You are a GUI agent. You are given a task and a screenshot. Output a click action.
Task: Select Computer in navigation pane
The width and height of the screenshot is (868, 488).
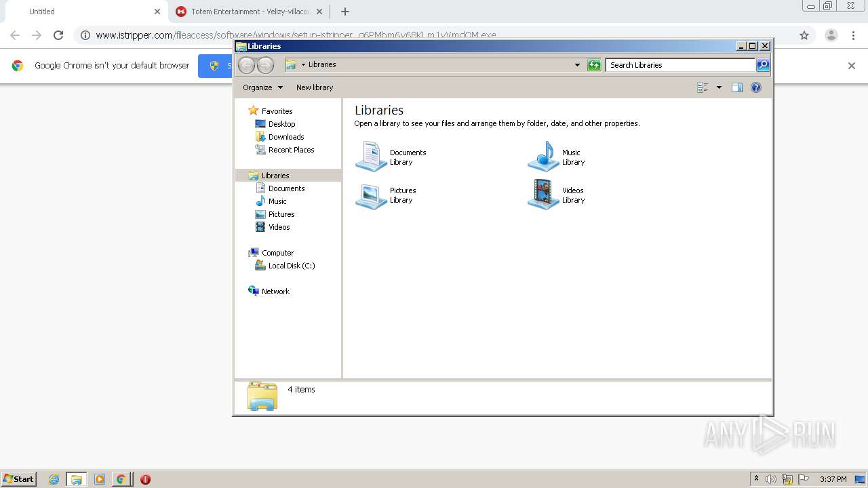pos(277,253)
